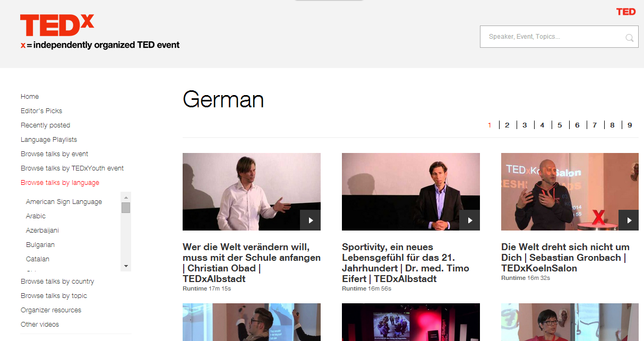Image resolution: width=644 pixels, height=341 pixels.
Task: Play the Sebastian Gronbach talk video
Action: [629, 220]
